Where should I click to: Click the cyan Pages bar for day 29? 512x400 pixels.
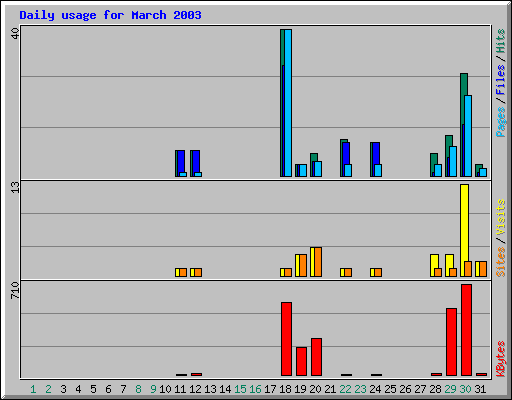pos(453,161)
